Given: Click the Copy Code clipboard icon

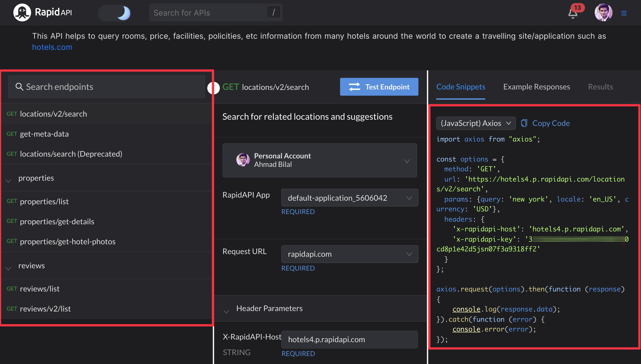Looking at the screenshot, I should point(524,123).
